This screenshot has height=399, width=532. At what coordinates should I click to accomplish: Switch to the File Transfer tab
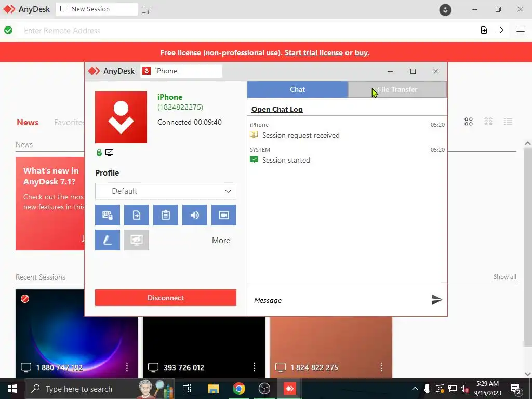397,89
